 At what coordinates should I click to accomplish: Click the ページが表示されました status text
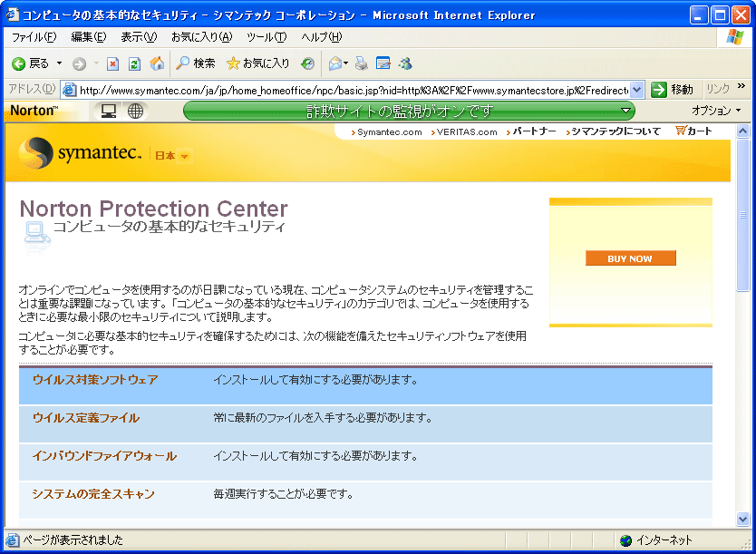(73, 540)
